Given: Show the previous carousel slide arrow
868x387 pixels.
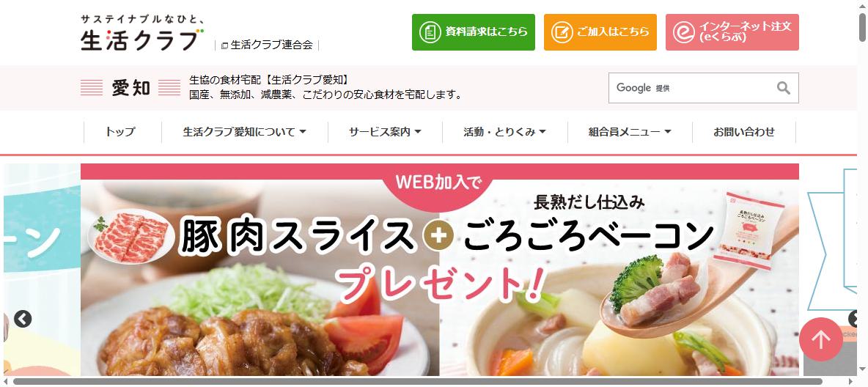Looking at the screenshot, I should pyautogui.click(x=23, y=319).
